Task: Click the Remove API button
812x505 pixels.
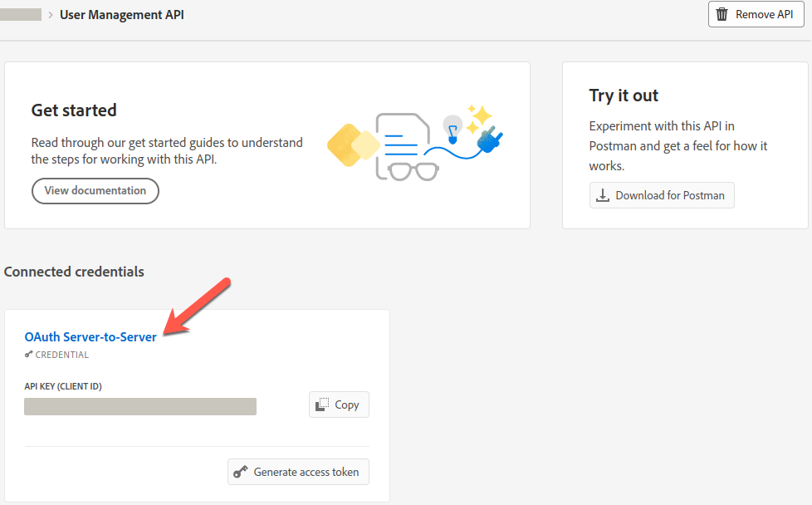Action: pyautogui.click(x=756, y=13)
